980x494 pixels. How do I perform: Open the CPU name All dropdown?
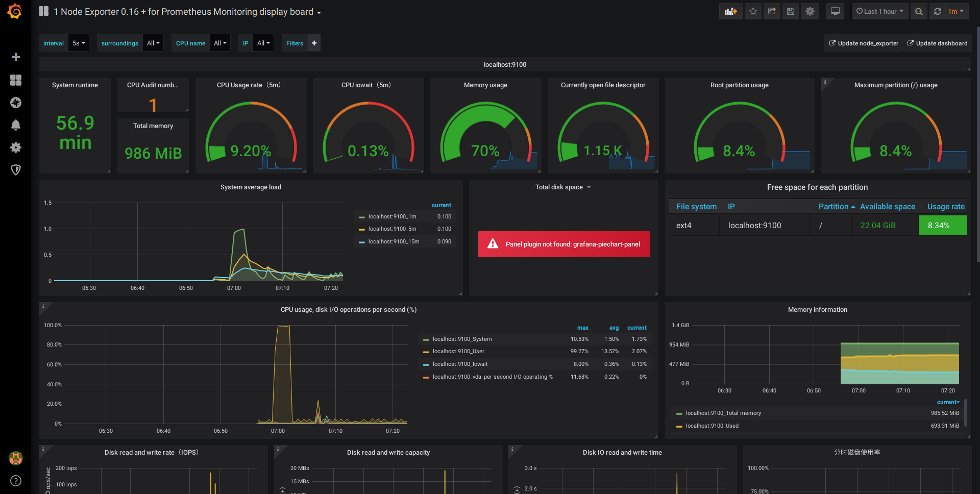point(220,43)
